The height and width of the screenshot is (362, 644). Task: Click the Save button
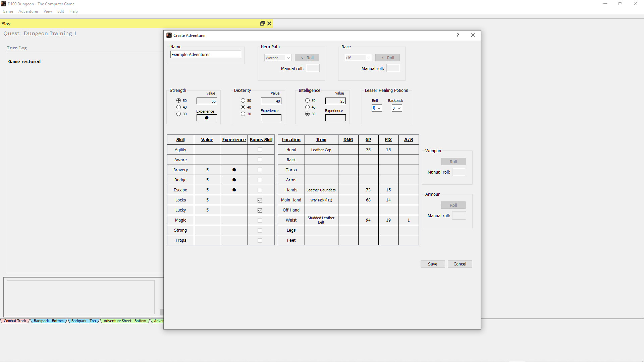[433, 264]
